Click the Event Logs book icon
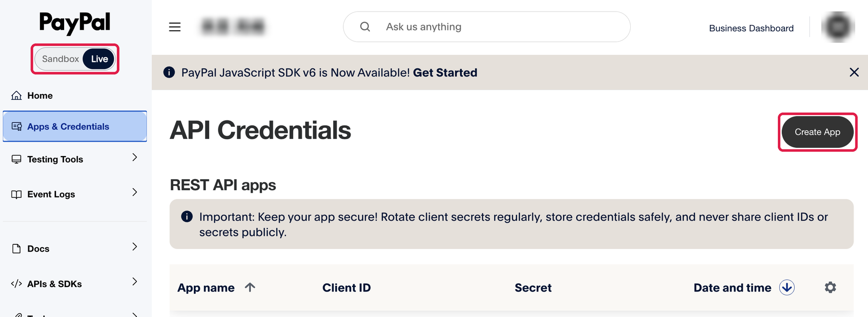The height and width of the screenshot is (317, 868). [16, 194]
